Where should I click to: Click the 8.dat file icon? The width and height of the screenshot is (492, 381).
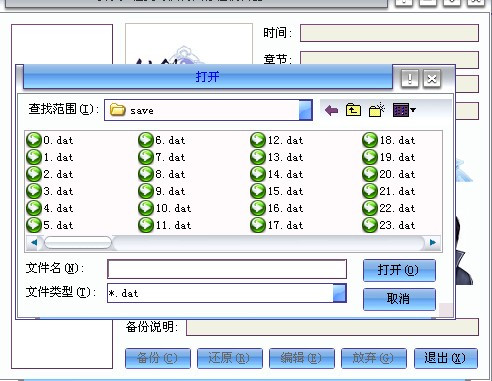point(146,174)
